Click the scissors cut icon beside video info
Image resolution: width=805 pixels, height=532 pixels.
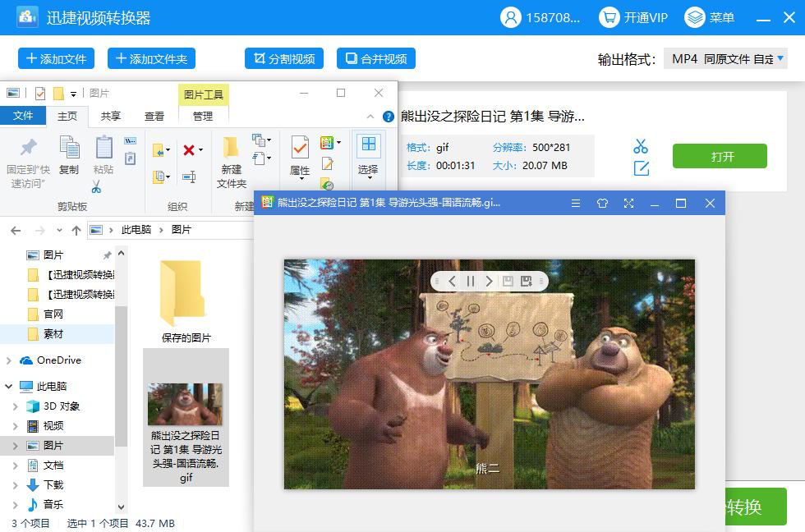coord(641,146)
